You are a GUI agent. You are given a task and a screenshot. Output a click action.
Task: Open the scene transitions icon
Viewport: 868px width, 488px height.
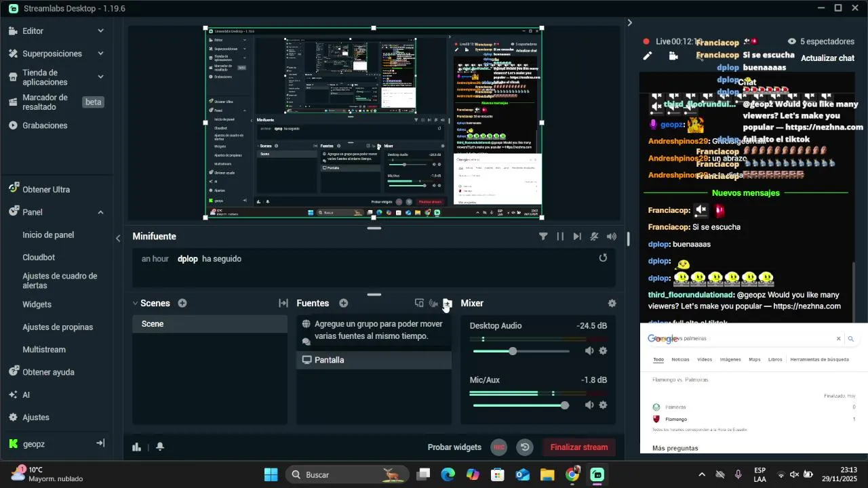283,304
